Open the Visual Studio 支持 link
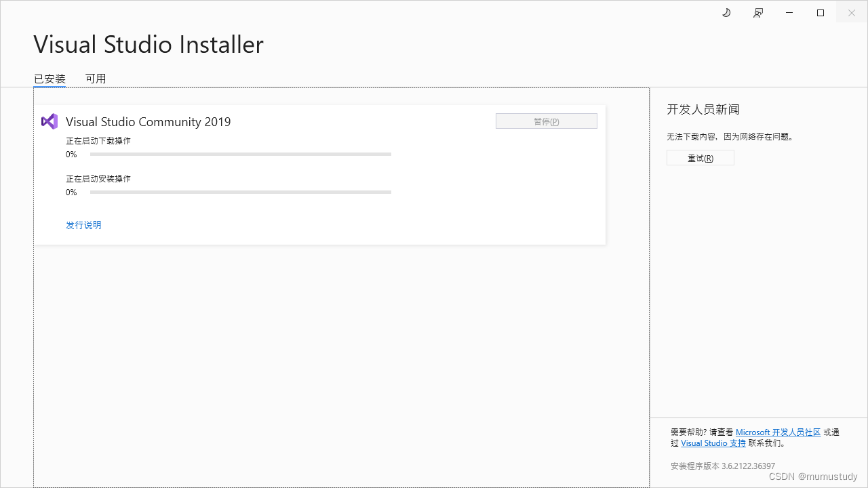Image resolution: width=868 pixels, height=488 pixels. [713, 443]
